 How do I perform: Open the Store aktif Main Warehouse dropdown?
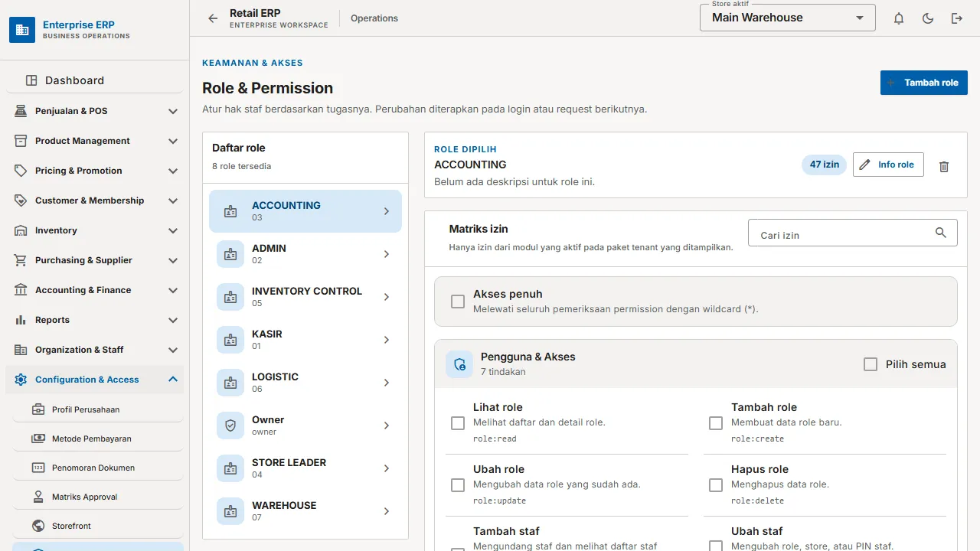pos(788,18)
